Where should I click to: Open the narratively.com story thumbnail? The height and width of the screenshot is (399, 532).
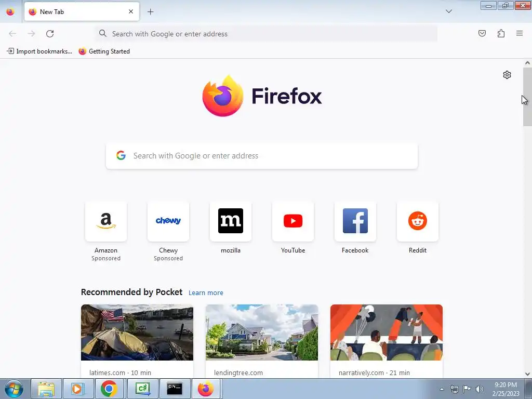coord(387,332)
